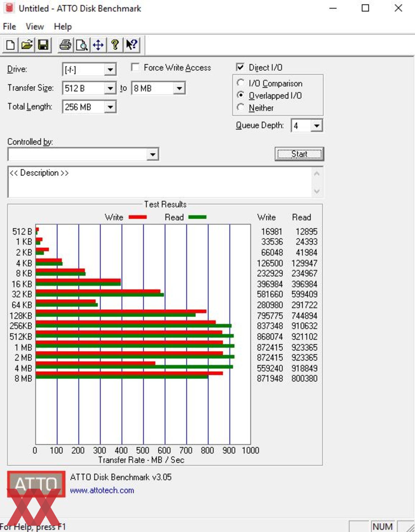
Task: Click the NUM status bar indicator
Action: [x=382, y=527]
